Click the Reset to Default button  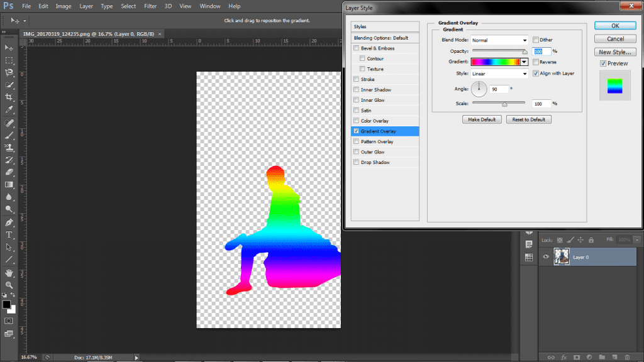528,119
